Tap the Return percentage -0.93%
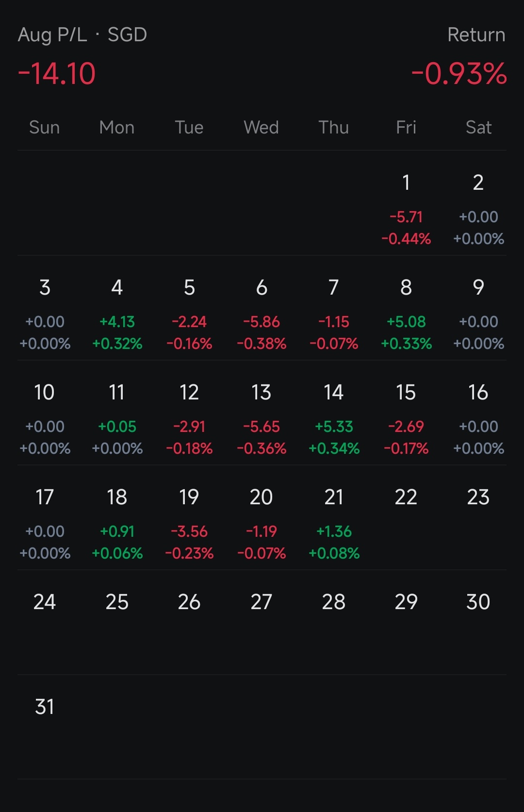524x812 pixels. pyautogui.click(x=458, y=74)
